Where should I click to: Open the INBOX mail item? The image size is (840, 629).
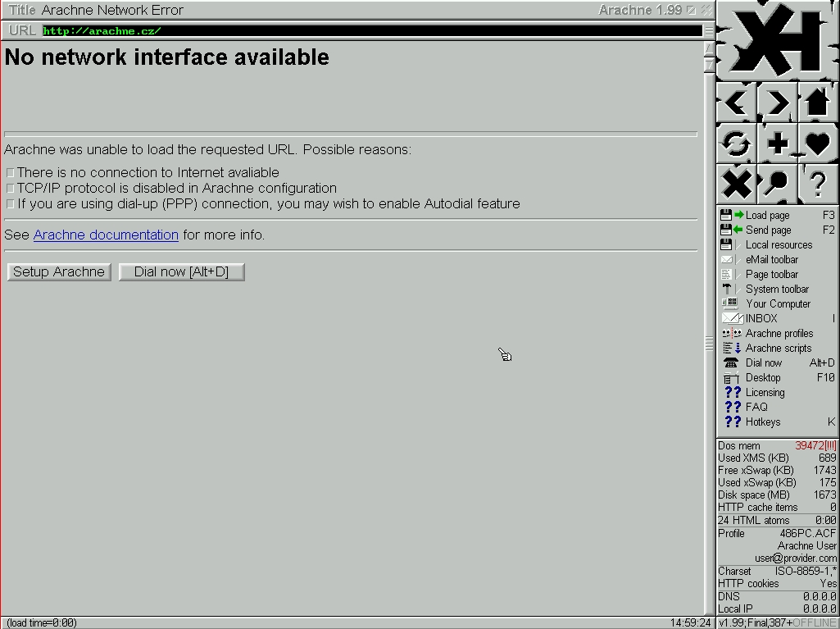click(x=778, y=318)
